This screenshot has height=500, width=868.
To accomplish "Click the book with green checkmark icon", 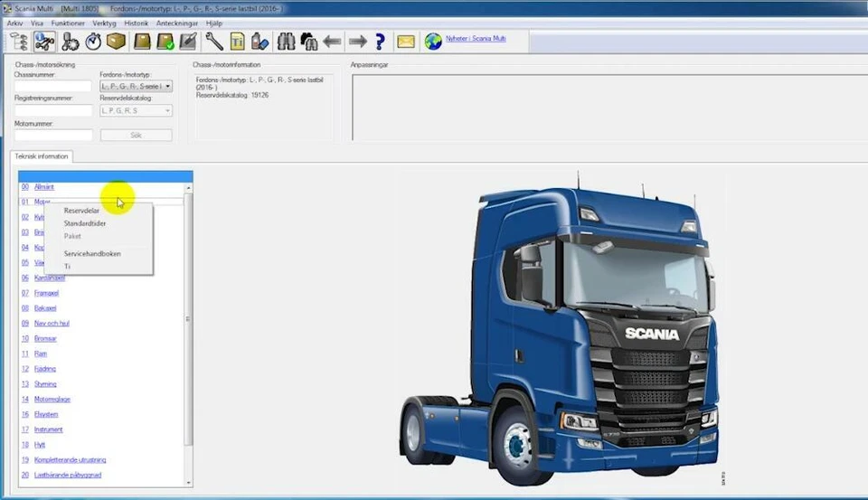I will pos(165,42).
